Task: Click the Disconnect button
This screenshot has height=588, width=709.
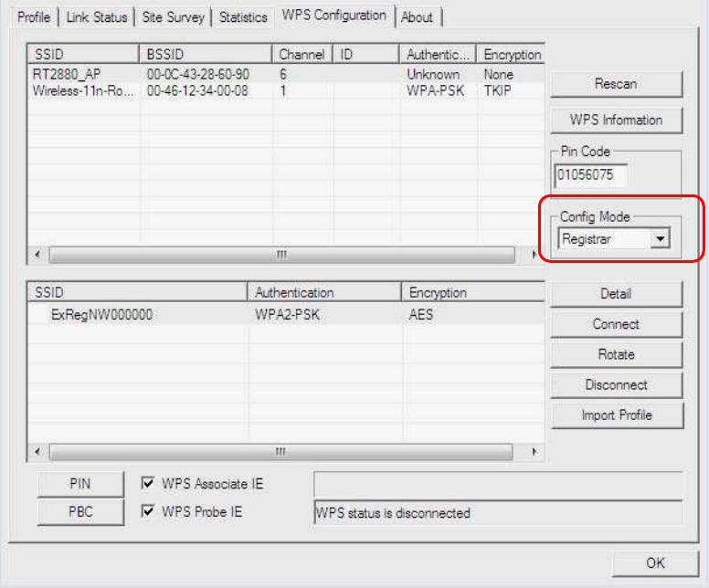Action: [616, 384]
